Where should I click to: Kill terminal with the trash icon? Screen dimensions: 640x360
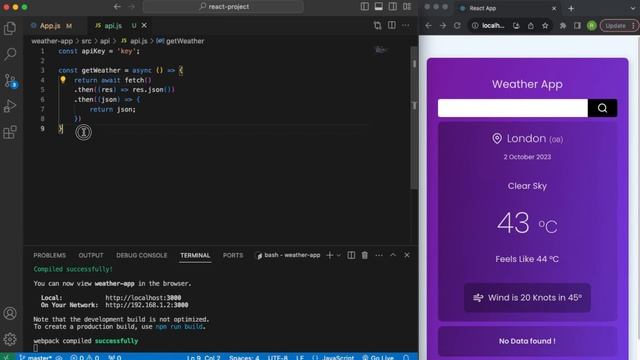[364, 255]
